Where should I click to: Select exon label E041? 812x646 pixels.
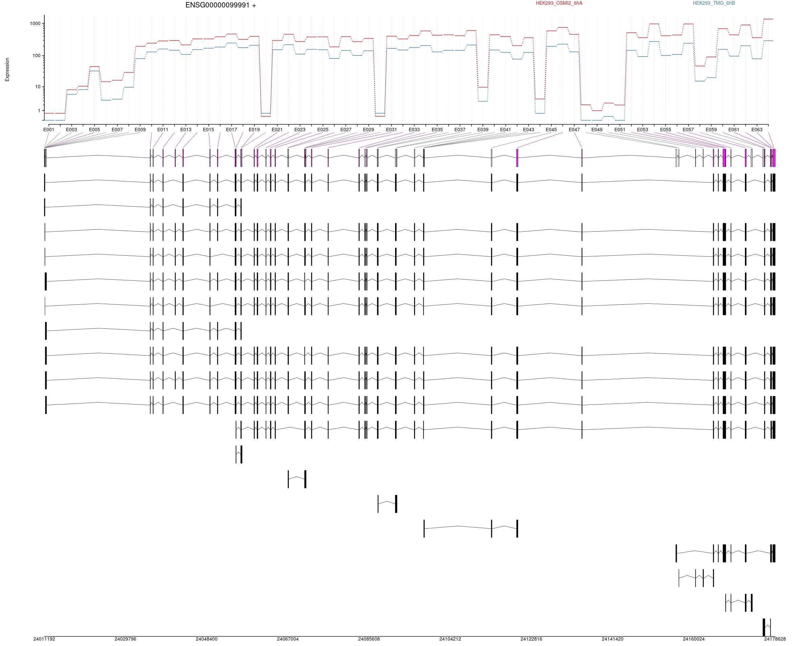[505, 130]
